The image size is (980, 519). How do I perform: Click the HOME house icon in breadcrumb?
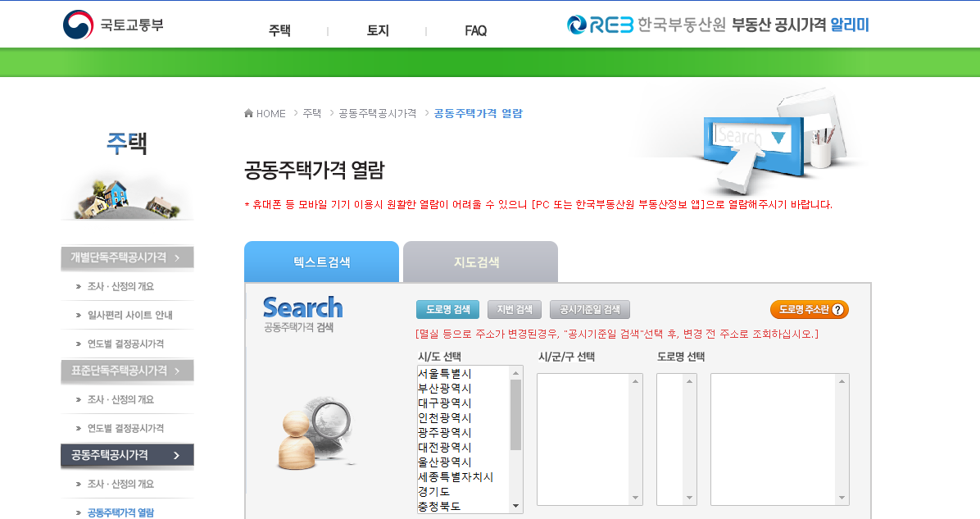[x=248, y=113]
